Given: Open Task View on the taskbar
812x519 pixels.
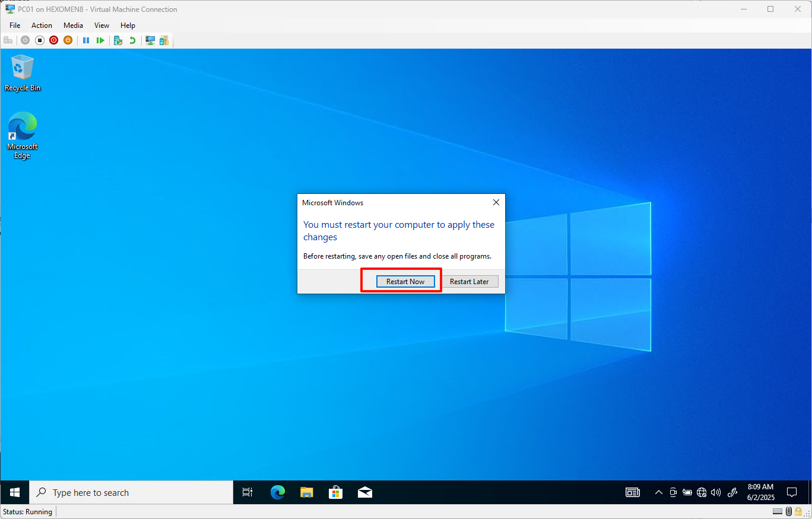Looking at the screenshot, I should [x=248, y=492].
